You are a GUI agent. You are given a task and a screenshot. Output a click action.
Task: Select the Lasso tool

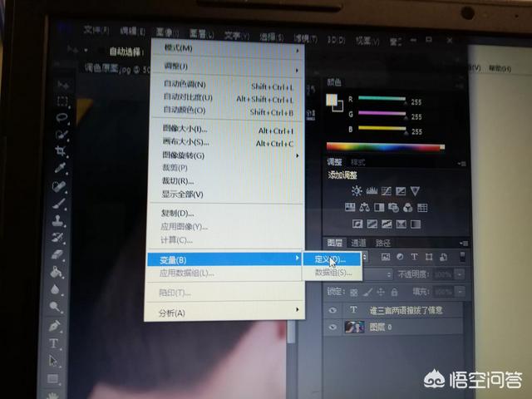62,118
